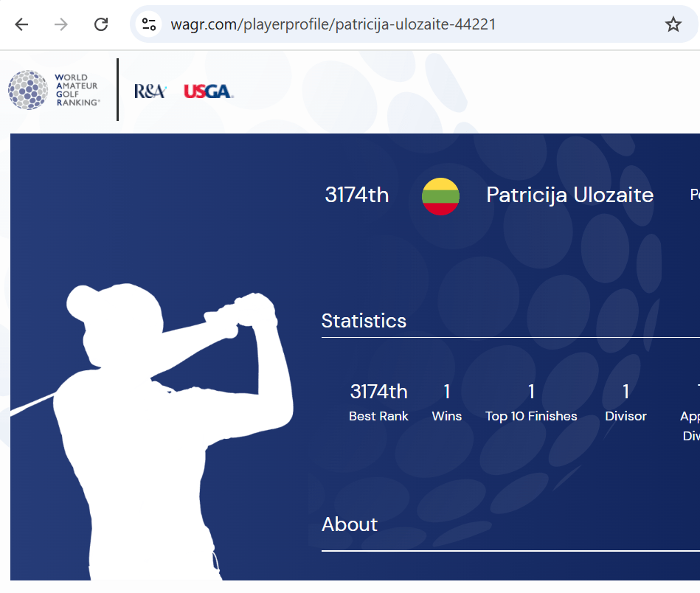The width and height of the screenshot is (700, 593).
Task: Click the 3174th rank beside the flag
Action: coord(357,195)
